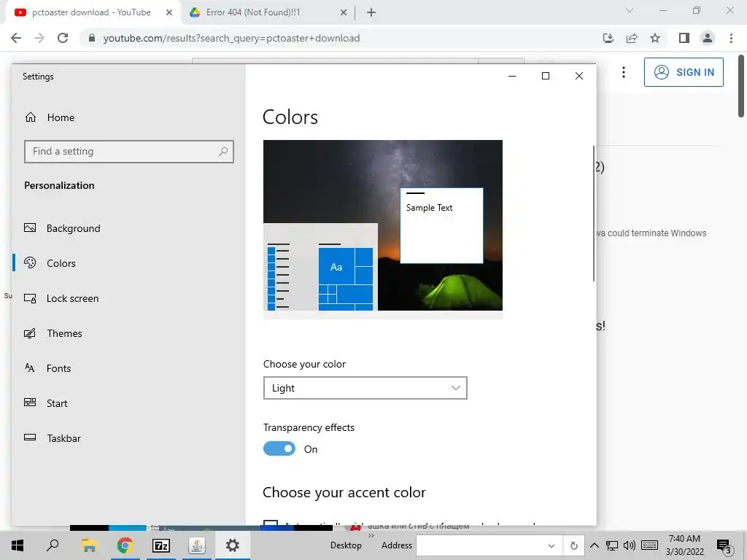Reload the YouTube page

pos(63,38)
